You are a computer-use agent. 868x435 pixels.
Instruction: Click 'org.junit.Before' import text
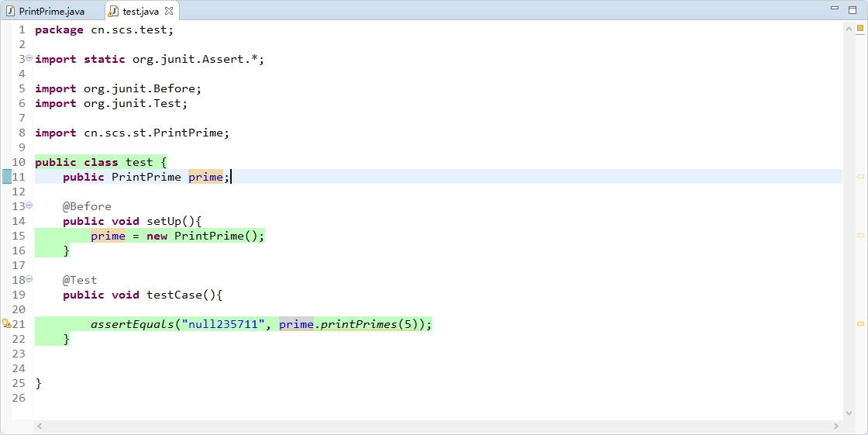coord(140,88)
